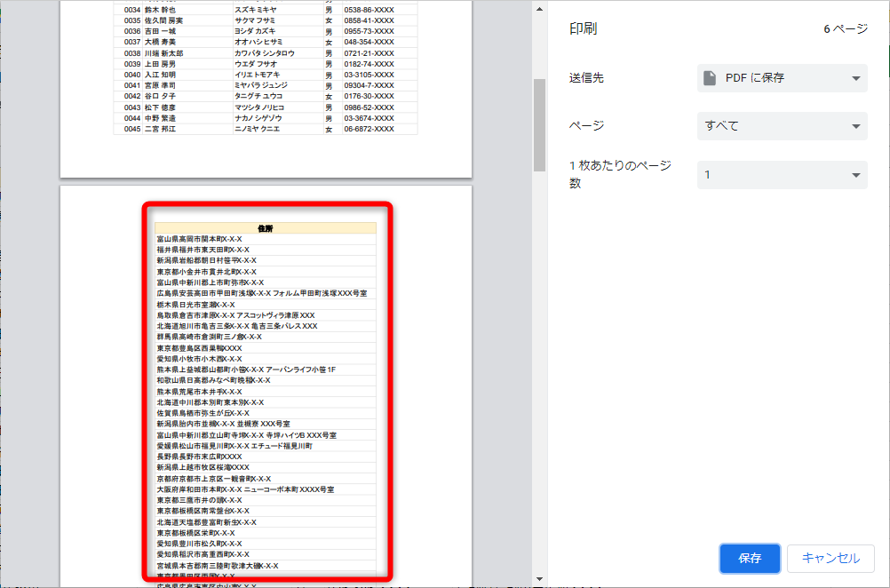Open the 送信先 destination dropdown
Screen dimensions: 890x588
pos(782,78)
